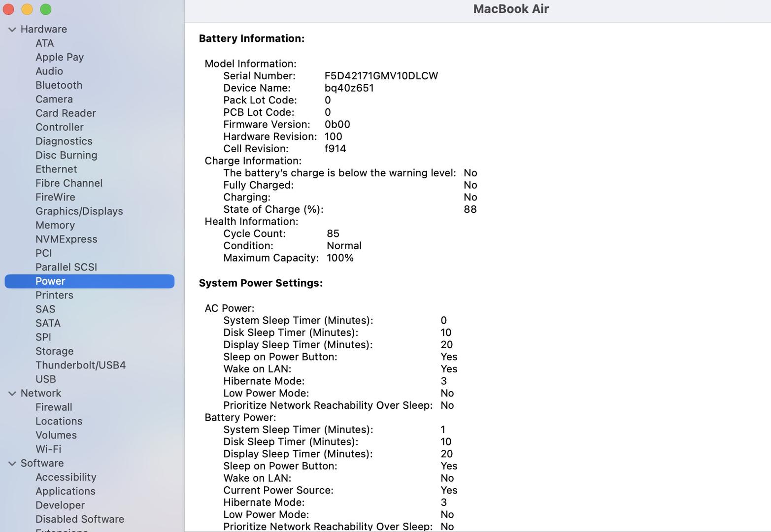This screenshot has height=532, width=771.
Task: Select Audio in the sidebar
Action: [x=49, y=71]
